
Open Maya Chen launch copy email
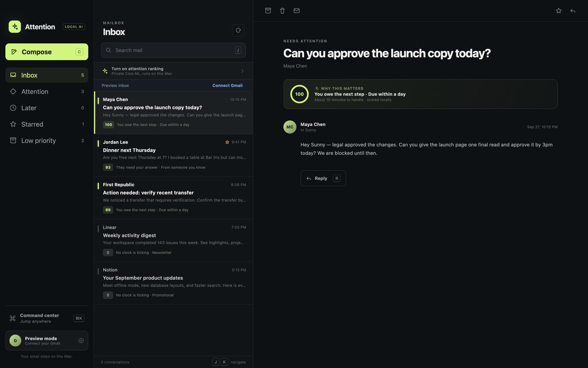173,113
